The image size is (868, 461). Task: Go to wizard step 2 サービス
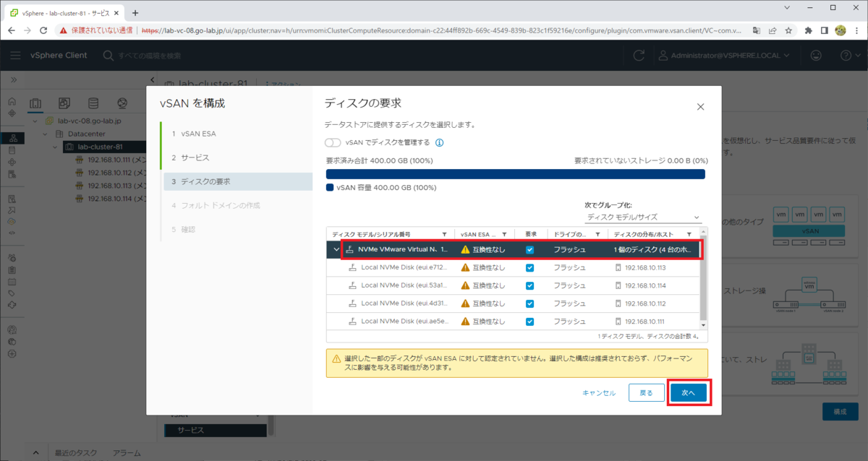(x=236, y=158)
